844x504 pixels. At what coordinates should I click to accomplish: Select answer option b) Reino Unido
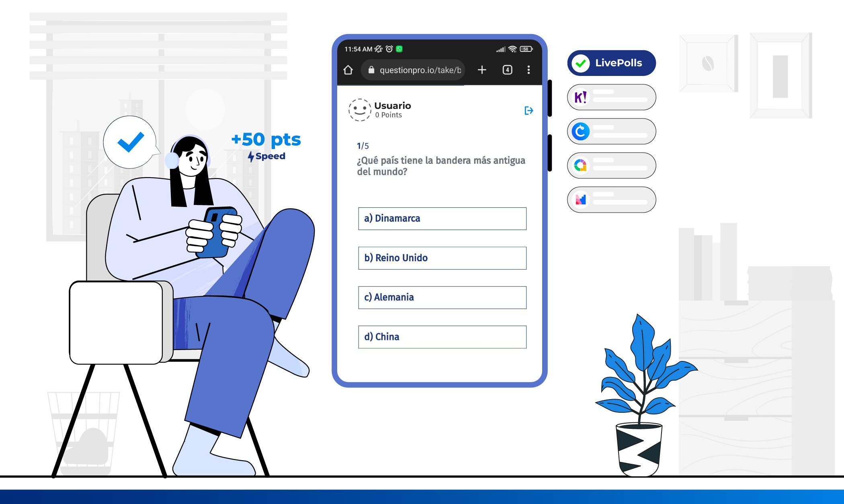442,257
